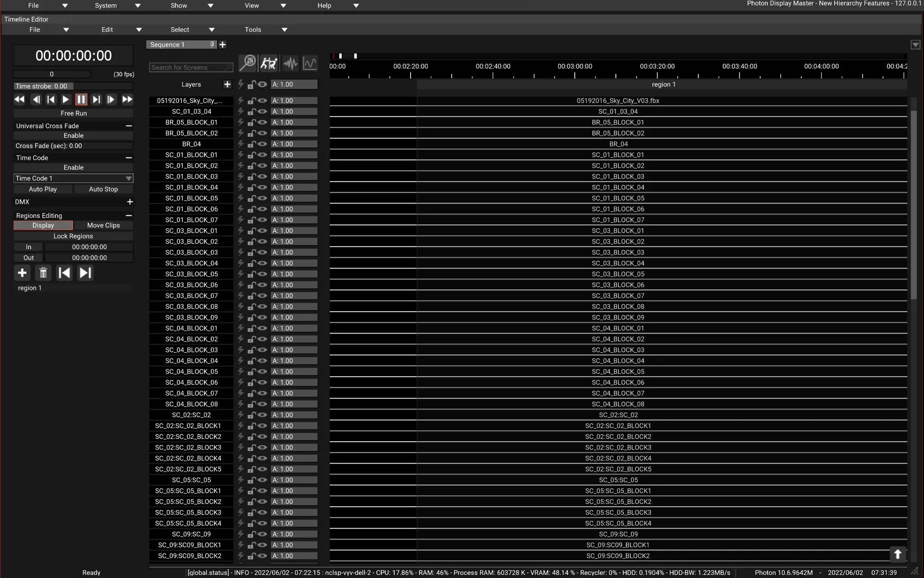Delete the selected region with the trash icon

[x=43, y=273]
